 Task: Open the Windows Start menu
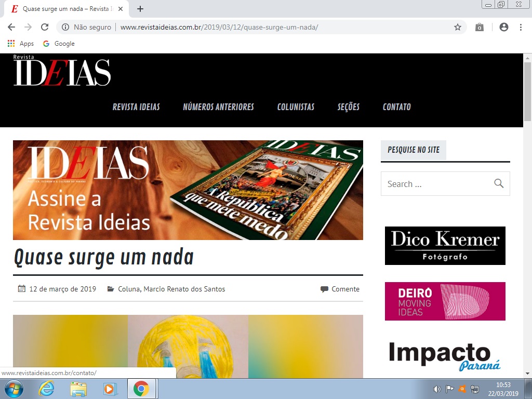[14, 389]
